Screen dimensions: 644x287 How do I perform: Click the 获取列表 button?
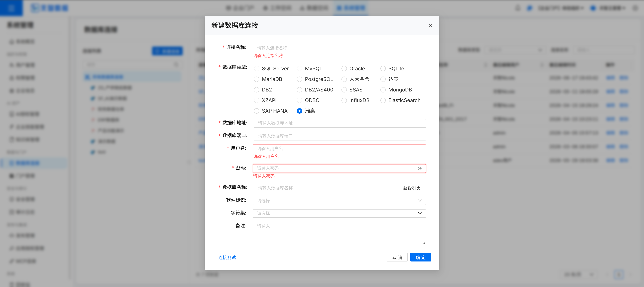click(412, 188)
